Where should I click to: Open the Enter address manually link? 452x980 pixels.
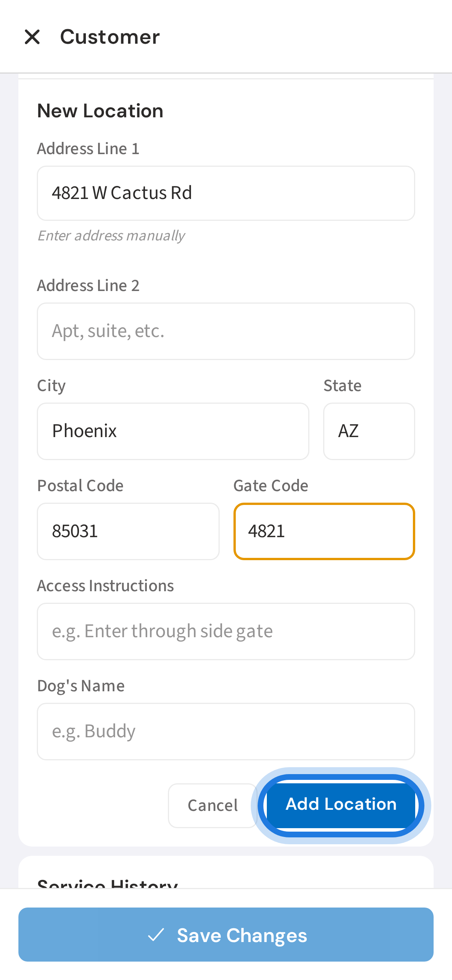point(111,235)
